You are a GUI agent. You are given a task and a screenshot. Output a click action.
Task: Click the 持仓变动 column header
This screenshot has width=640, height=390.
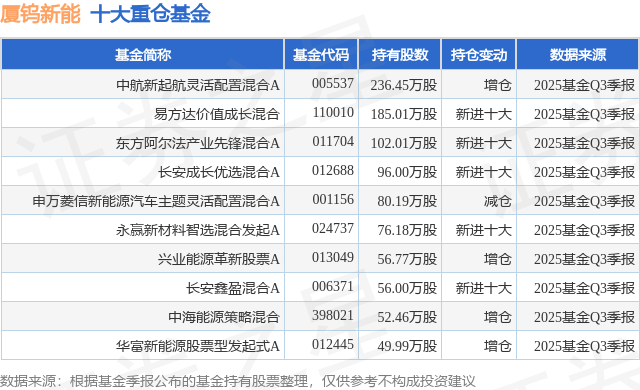tap(479, 55)
